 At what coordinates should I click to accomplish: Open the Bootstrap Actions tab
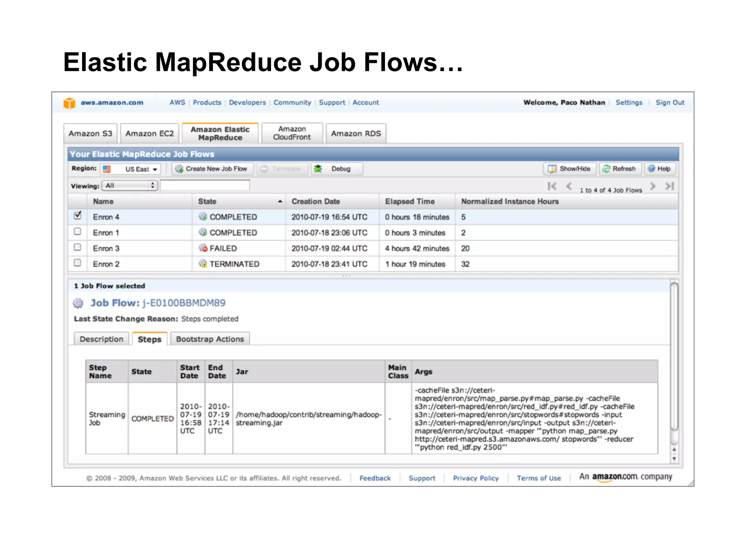tap(210, 339)
